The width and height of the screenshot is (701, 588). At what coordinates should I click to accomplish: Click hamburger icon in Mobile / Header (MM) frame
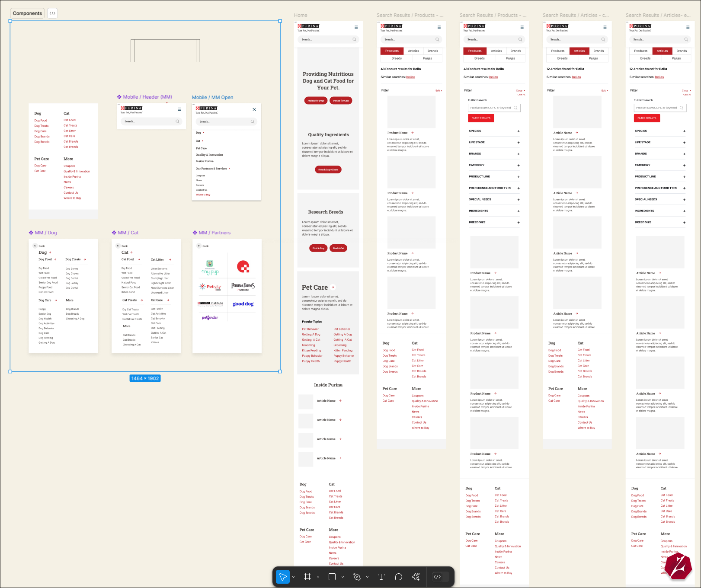point(179,109)
